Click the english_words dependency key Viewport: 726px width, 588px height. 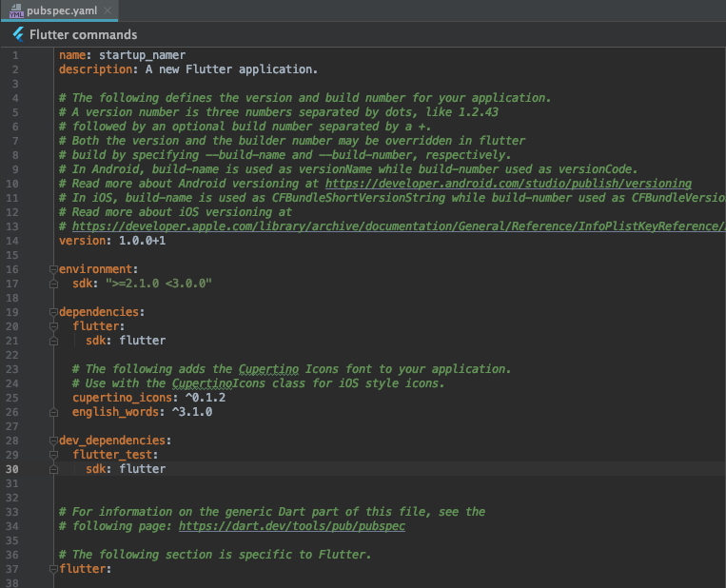[x=116, y=412]
